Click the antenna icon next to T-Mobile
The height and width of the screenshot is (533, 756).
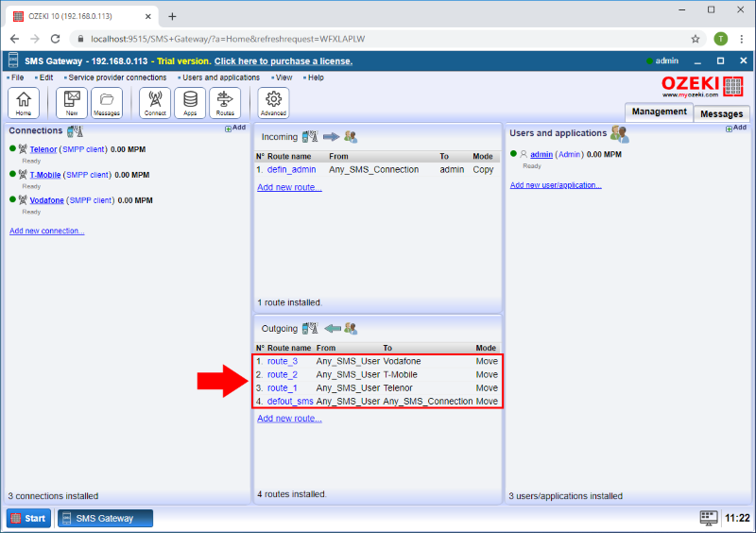coord(23,174)
